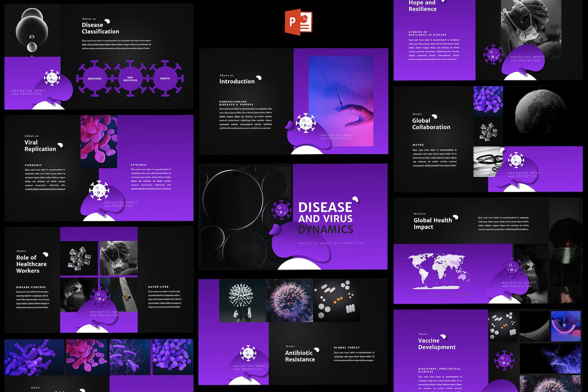The height and width of the screenshot is (392, 588).
Task: Select virus icon on Global Collaboration slide
Action: [516, 160]
